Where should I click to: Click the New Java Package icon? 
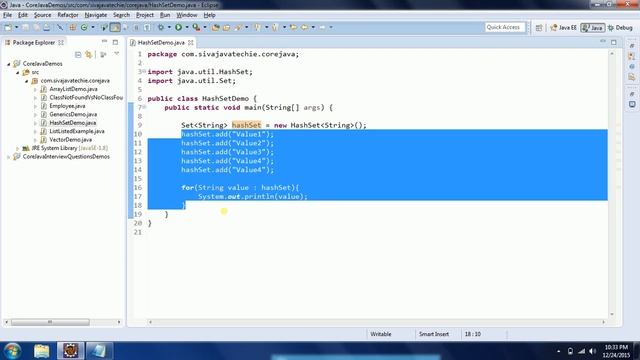pyautogui.click(x=72, y=27)
